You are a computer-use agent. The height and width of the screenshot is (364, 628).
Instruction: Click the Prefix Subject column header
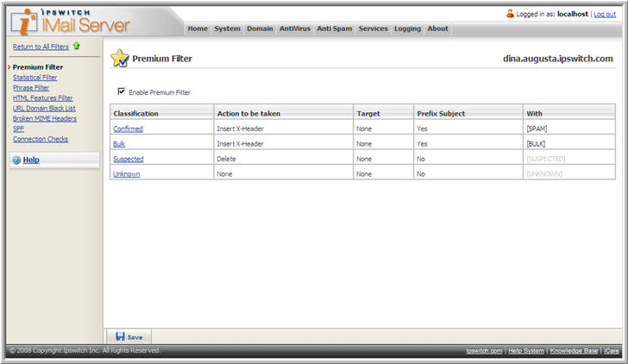(x=441, y=113)
